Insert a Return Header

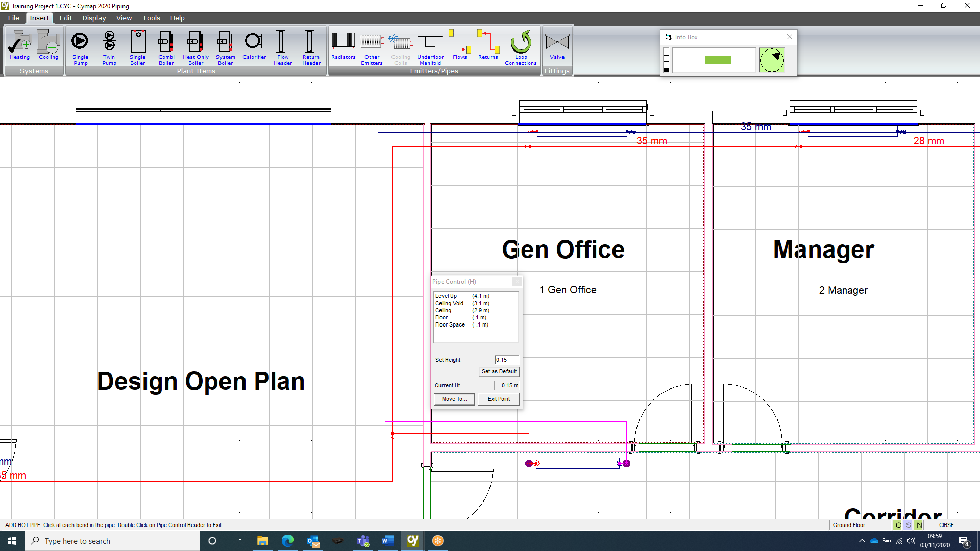click(x=311, y=47)
